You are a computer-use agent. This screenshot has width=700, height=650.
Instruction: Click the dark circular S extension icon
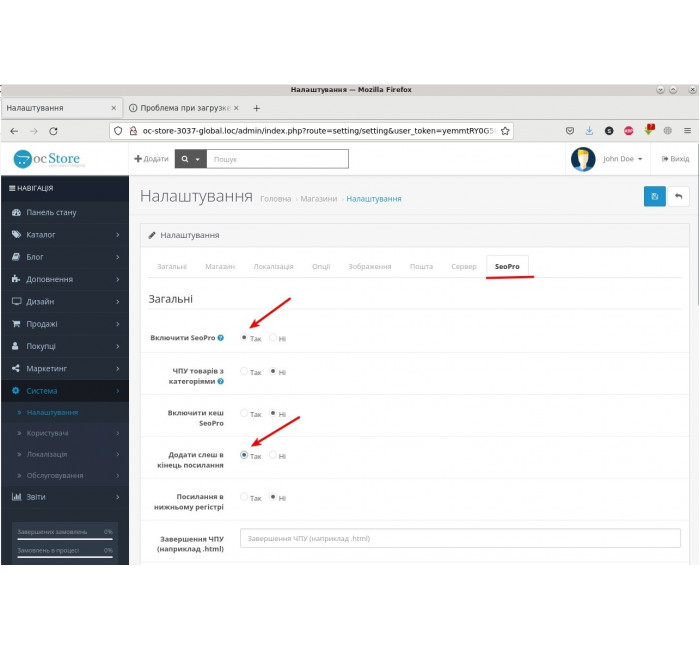[609, 131]
